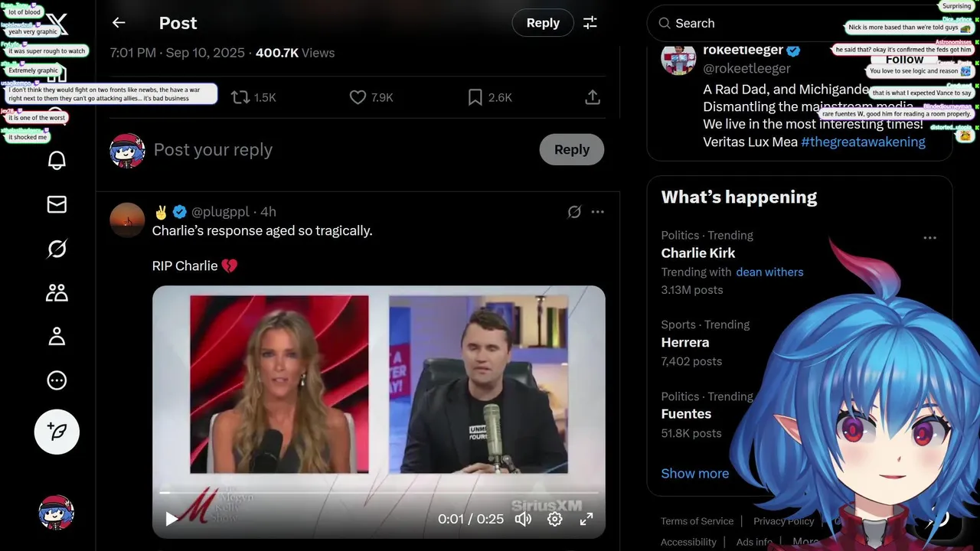Play the embedded video
Screen dimensions: 980x551
pos(171,519)
